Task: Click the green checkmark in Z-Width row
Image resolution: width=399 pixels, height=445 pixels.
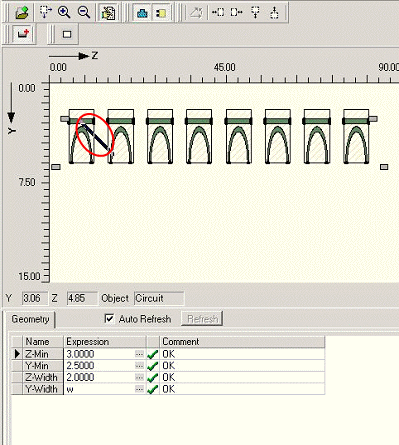Action: point(152,378)
